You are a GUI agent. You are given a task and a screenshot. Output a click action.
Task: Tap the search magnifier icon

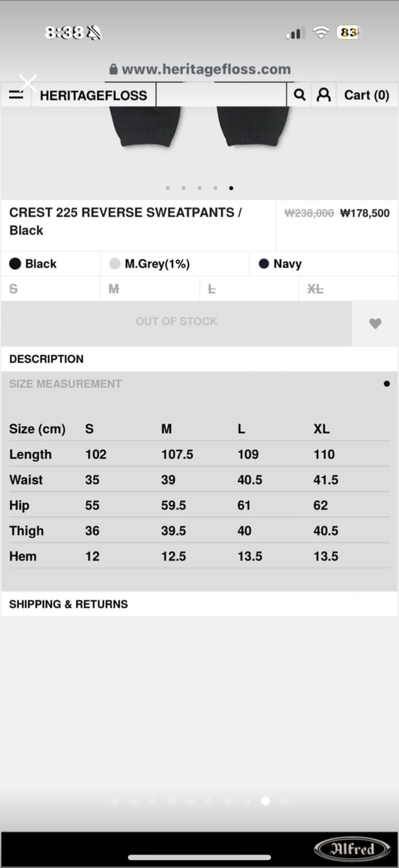(x=300, y=95)
